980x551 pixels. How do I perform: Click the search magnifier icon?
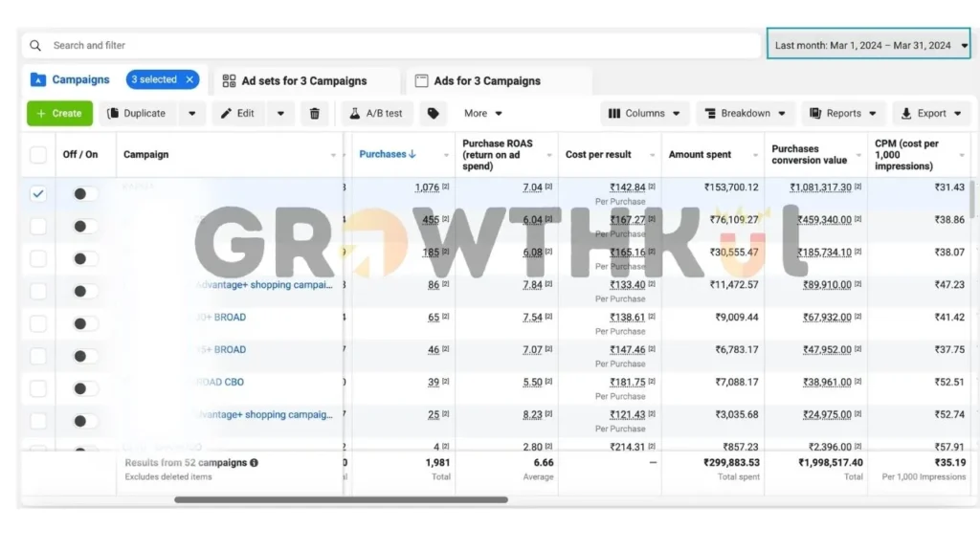pyautogui.click(x=35, y=46)
